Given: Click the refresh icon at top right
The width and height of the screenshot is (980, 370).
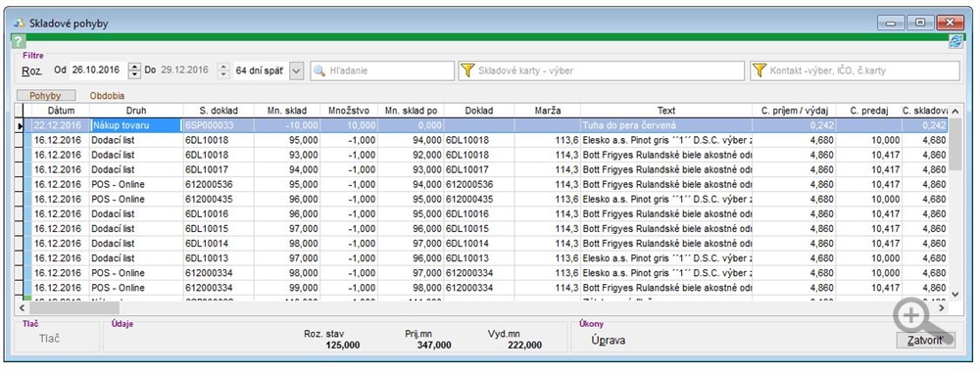Looking at the screenshot, I should [x=955, y=42].
